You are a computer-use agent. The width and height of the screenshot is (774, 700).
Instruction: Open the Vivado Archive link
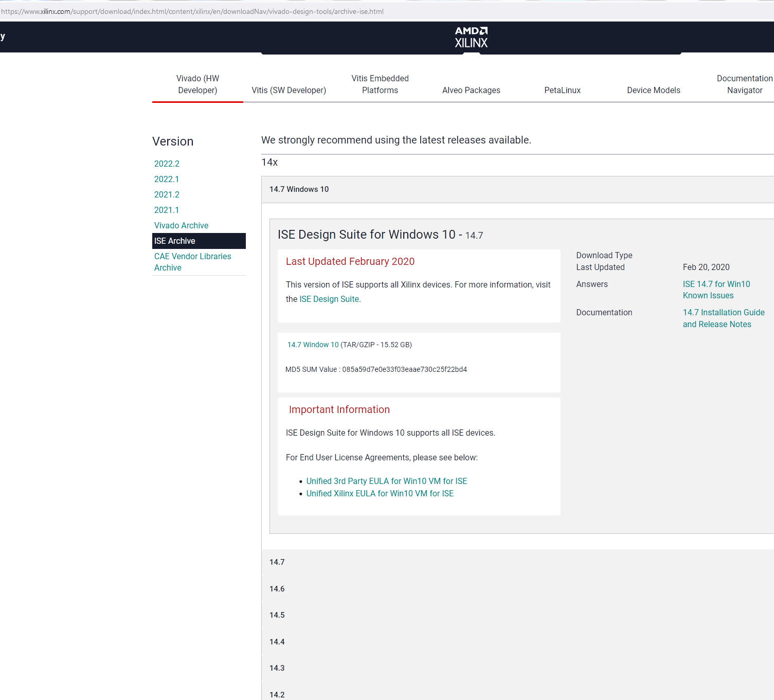coord(181,225)
